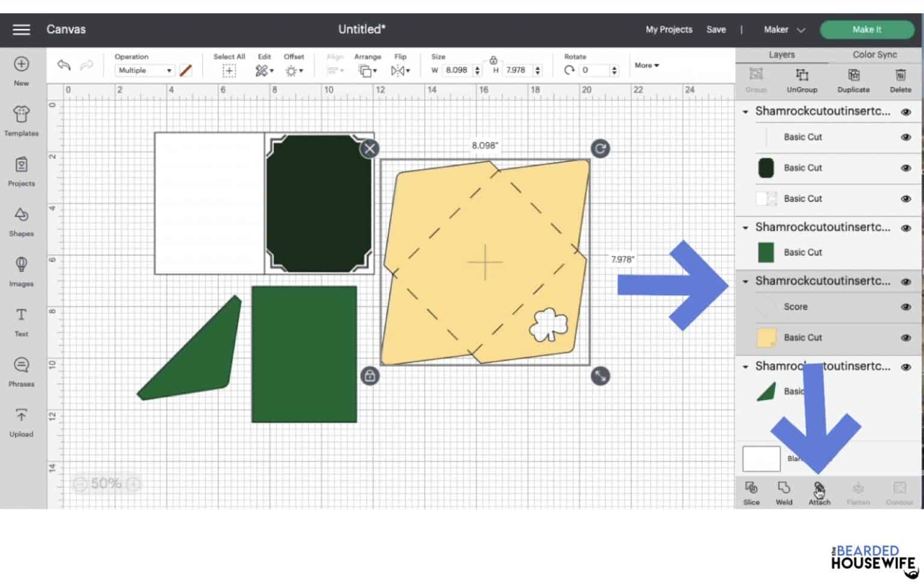Duplicate the selected layer
Viewport: 924px width, 587px height.
[853, 80]
